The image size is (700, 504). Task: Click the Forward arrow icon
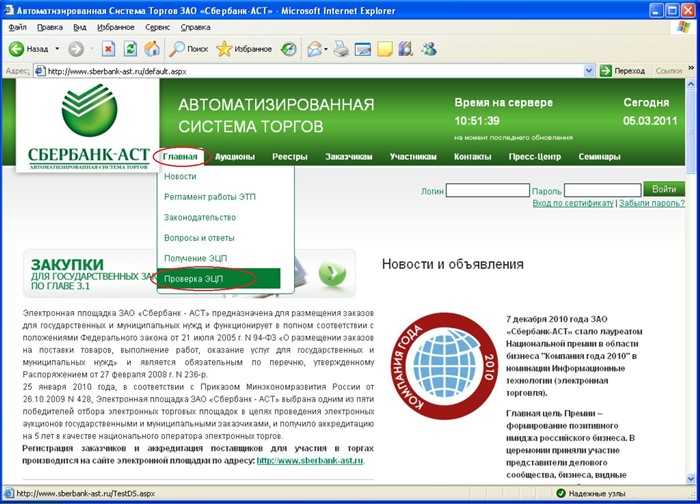coord(75,49)
